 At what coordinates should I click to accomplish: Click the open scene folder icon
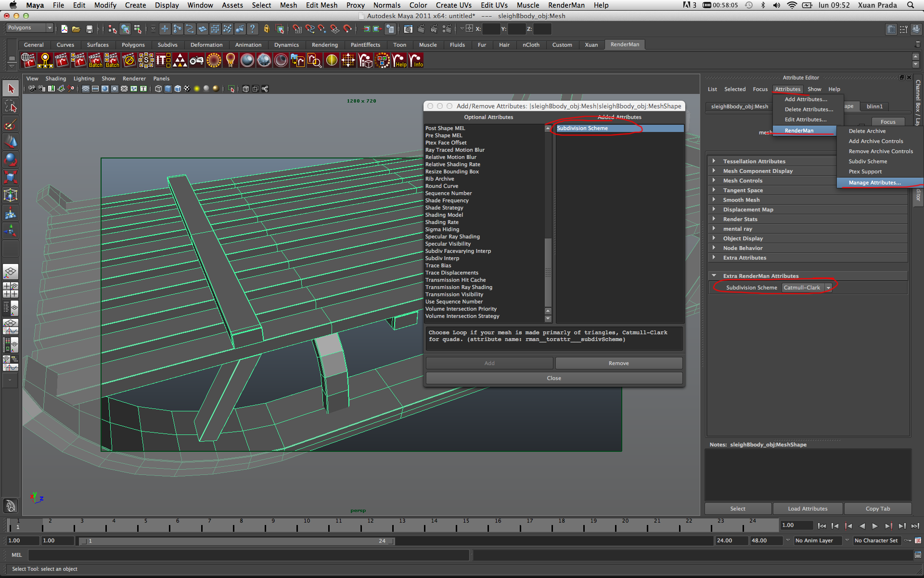[76, 29]
